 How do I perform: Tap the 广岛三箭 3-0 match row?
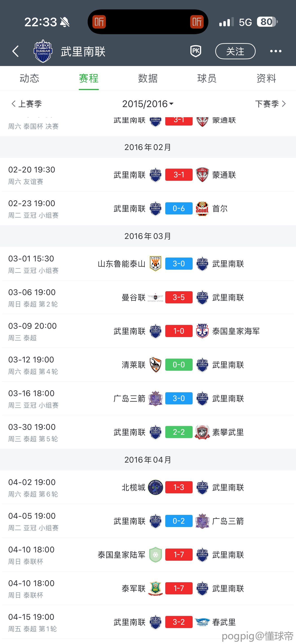pos(148,399)
